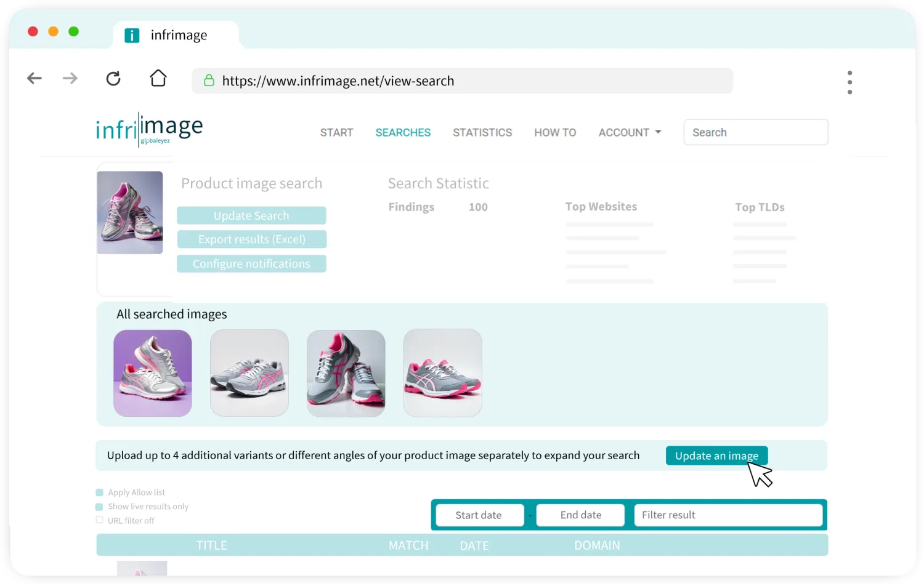Select the infrimage browser tab
The width and height of the screenshot is (924, 586).
pos(176,35)
